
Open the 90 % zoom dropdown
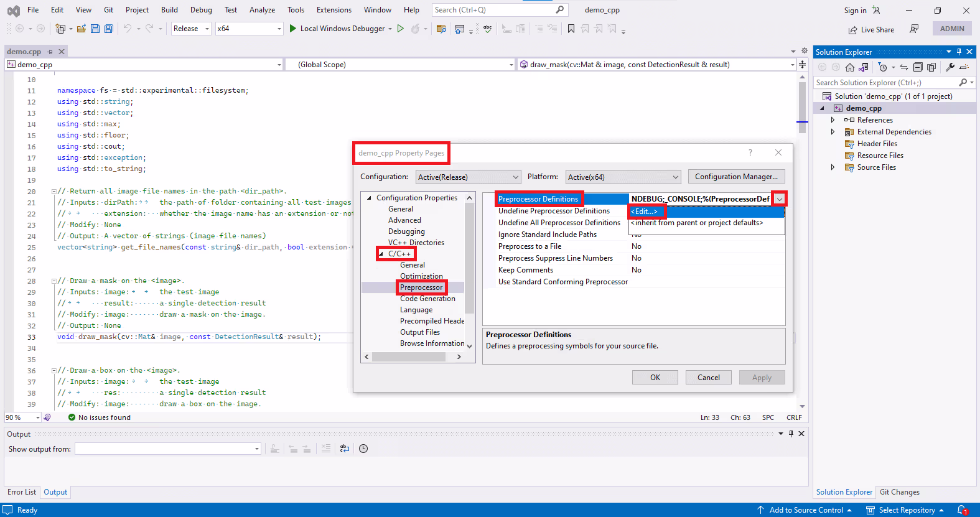point(38,417)
